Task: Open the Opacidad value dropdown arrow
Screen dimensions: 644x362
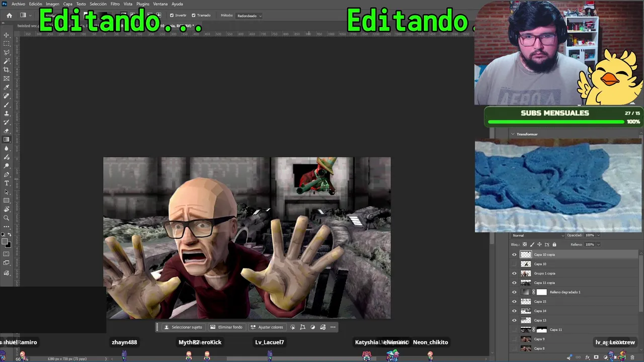Action: coord(598,235)
